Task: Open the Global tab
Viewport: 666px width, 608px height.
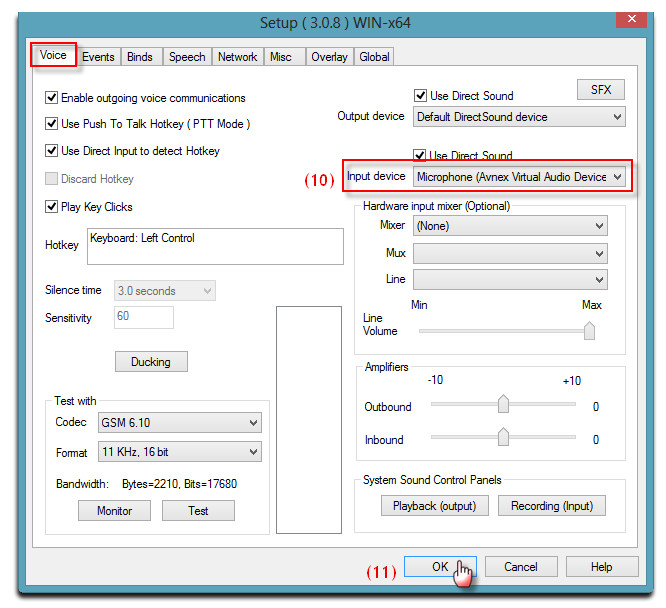Action: (x=374, y=57)
